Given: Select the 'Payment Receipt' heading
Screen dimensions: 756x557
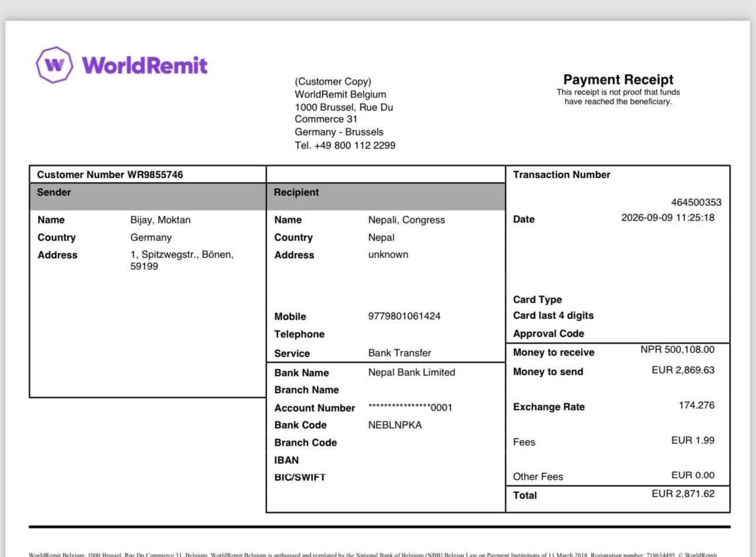Looking at the screenshot, I should click(x=618, y=80).
